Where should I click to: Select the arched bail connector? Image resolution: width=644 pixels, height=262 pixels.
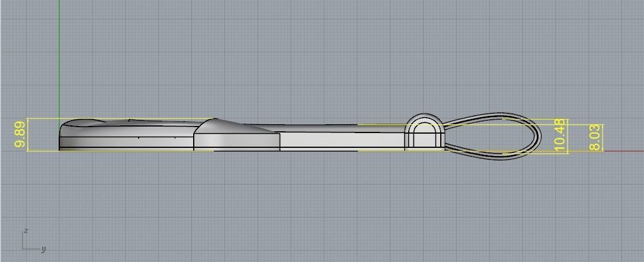pyautogui.click(x=424, y=132)
